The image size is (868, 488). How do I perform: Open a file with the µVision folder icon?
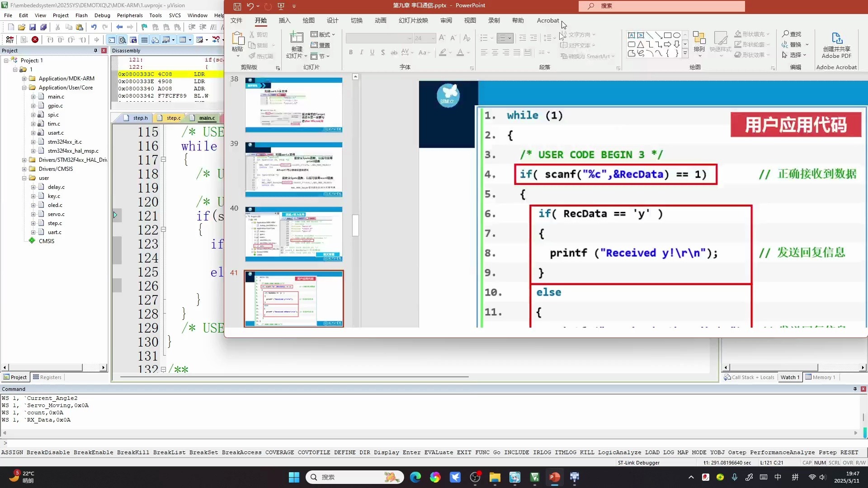pos(21,27)
